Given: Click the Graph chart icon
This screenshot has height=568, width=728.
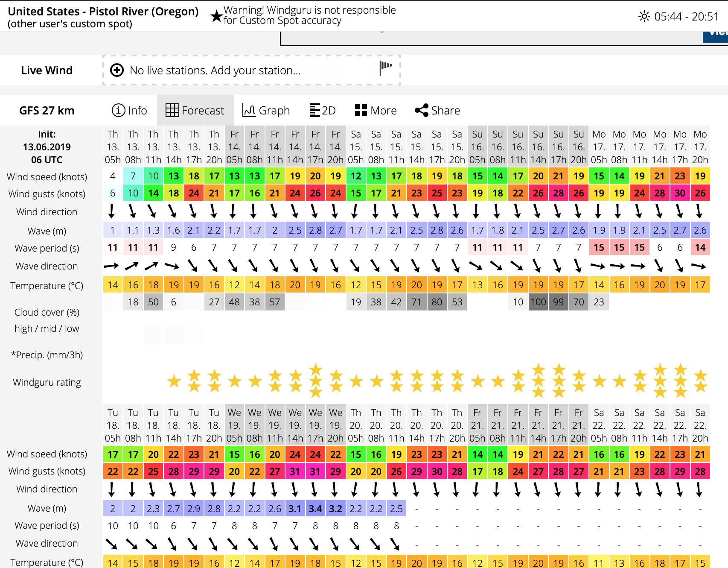Looking at the screenshot, I should (249, 110).
